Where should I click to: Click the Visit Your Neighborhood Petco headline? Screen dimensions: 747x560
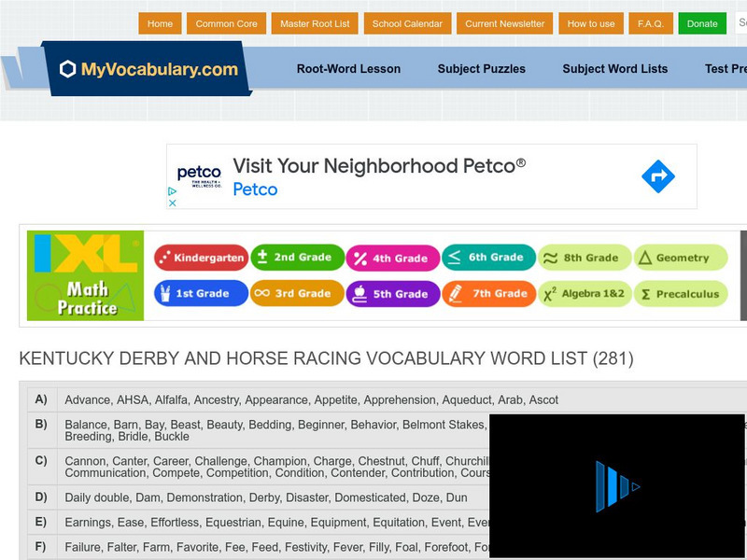coord(379,166)
